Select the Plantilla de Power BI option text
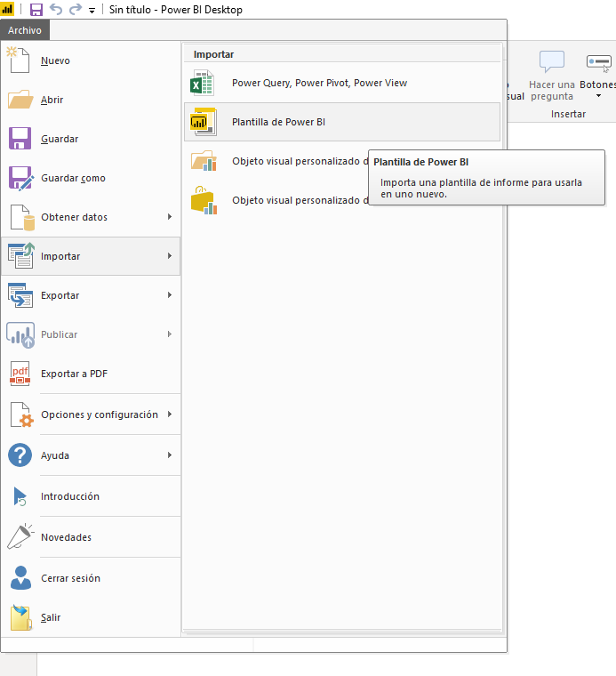This screenshot has width=616, height=676. point(278,122)
